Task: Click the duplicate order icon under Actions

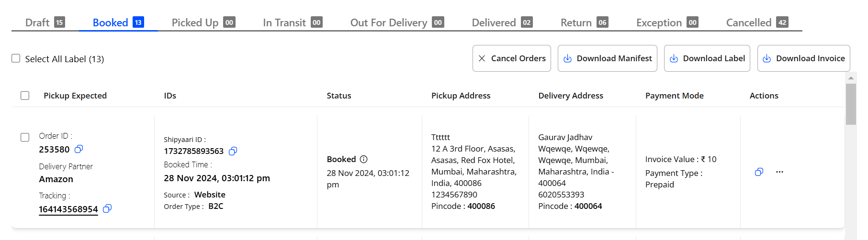Action: click(x=759, y=172)
